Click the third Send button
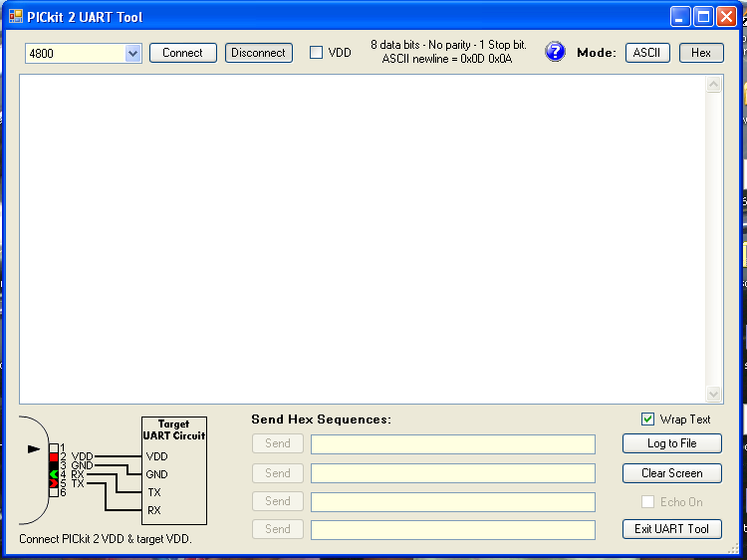Image resolution: width=747 pixels, height=560 pixels. (x=278, y=501)
